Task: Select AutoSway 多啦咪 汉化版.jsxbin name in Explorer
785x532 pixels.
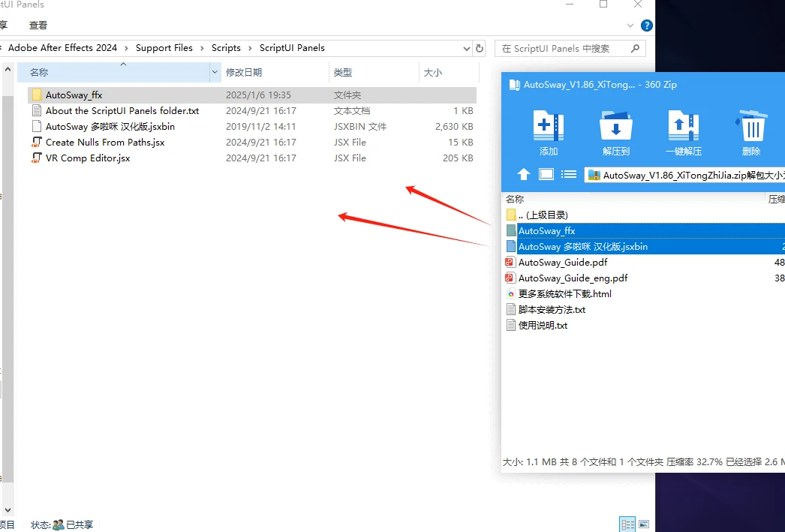Action: pos(110,127)
